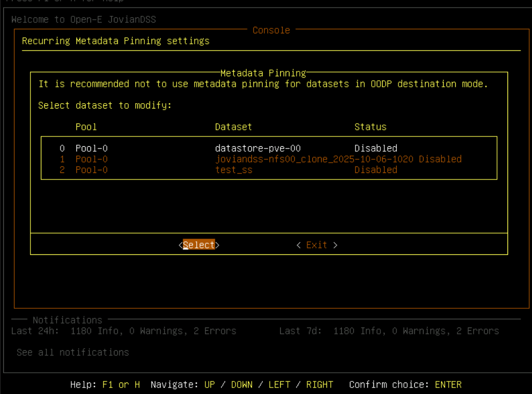Click Disabled status of test_ss
This screenshot has height=394, width=532.
(376, 170)
